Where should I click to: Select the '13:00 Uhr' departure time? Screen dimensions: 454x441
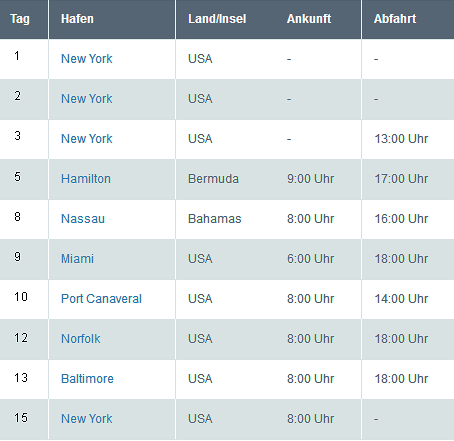pyautogui.click(x=401, y=139)
